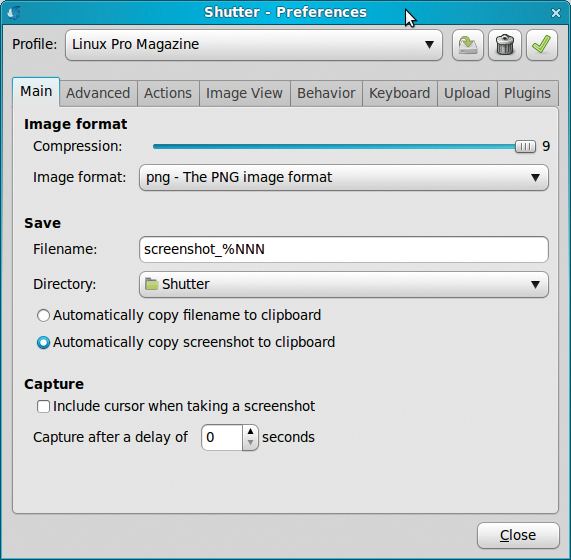Decrease capture delay with down arrow
The image size is (571, 560).
250,443
